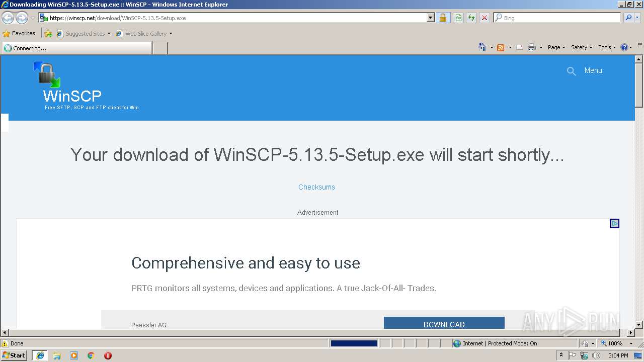Click the Paessler AG advertiser text
This screenshot has height=362, width=644.
point(149,325)
